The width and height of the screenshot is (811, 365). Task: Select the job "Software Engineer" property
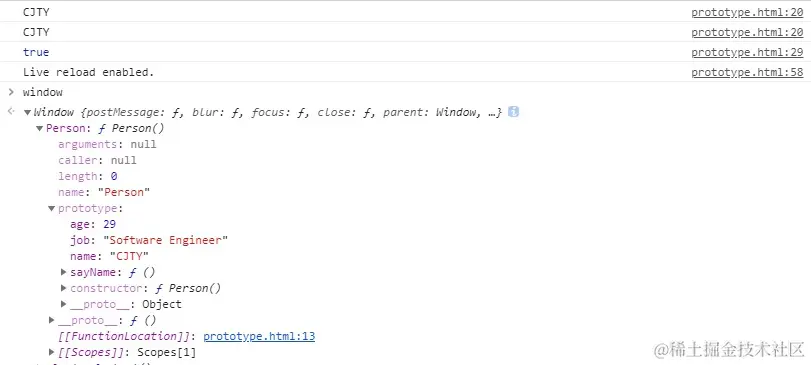pos(149,240)
